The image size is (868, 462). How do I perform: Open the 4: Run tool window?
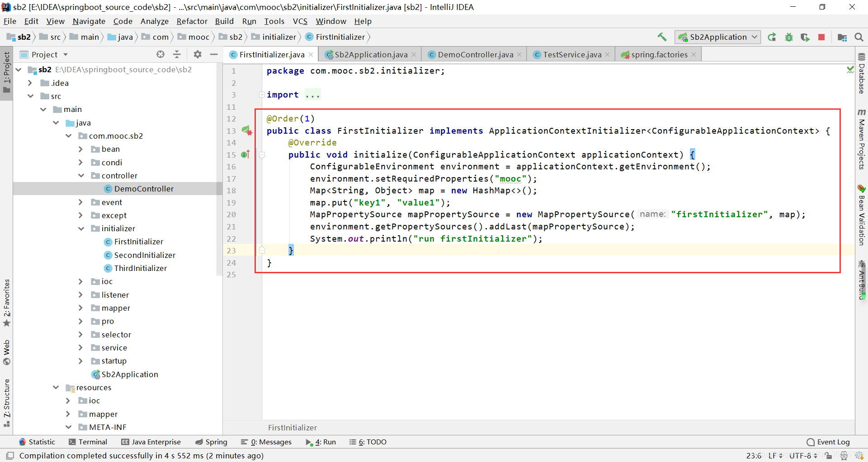click(x=321, y=442)
